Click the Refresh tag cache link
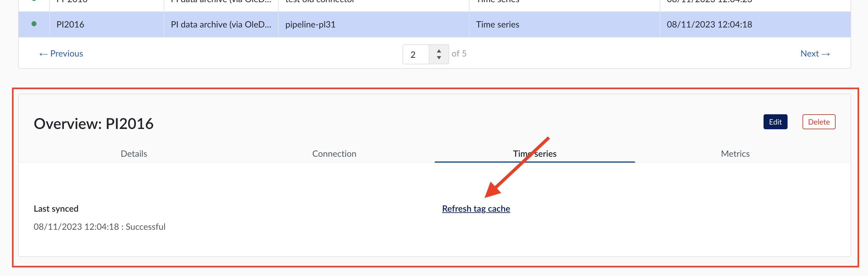The height and width of the screenshot is (276, 868). coord(476,209)
